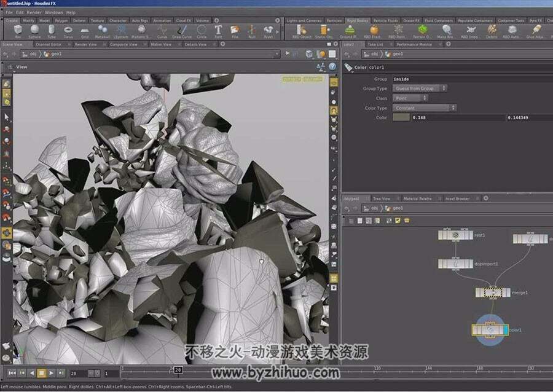Click the RBD Fractured Object tool
553x392 pixels.
click(x=372, y=31)
